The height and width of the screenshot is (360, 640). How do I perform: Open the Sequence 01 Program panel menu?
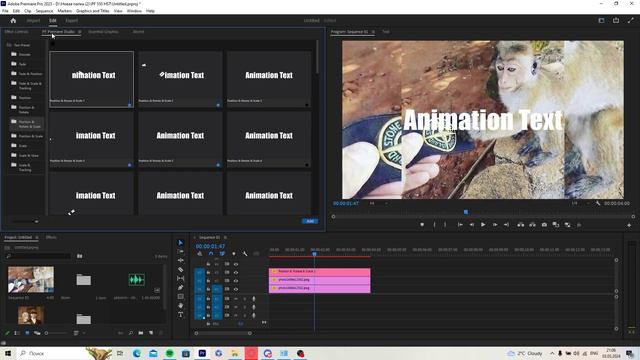(x=373, y=31)
